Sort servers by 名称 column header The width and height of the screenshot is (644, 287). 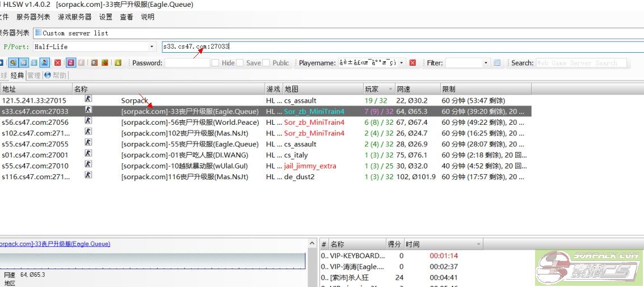click(169, 88)
